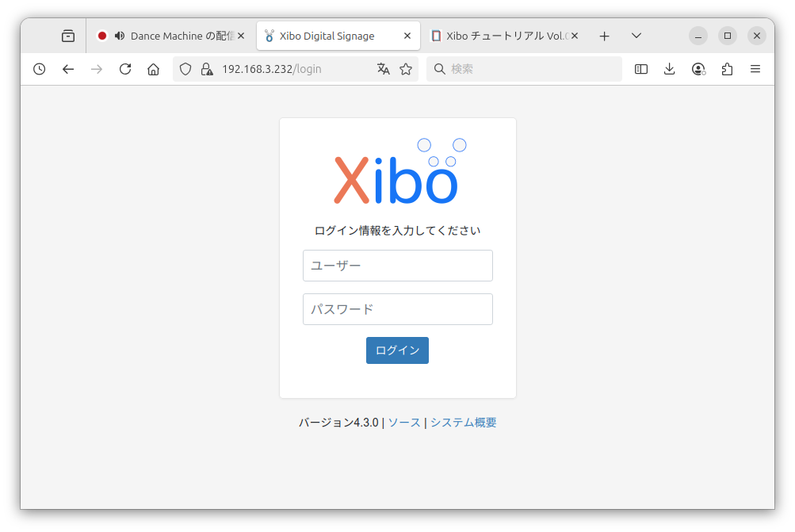Open the Firefox hamburger application menu
The height and width of the screenshot is (532, 795).
click(x=755, y=69)
